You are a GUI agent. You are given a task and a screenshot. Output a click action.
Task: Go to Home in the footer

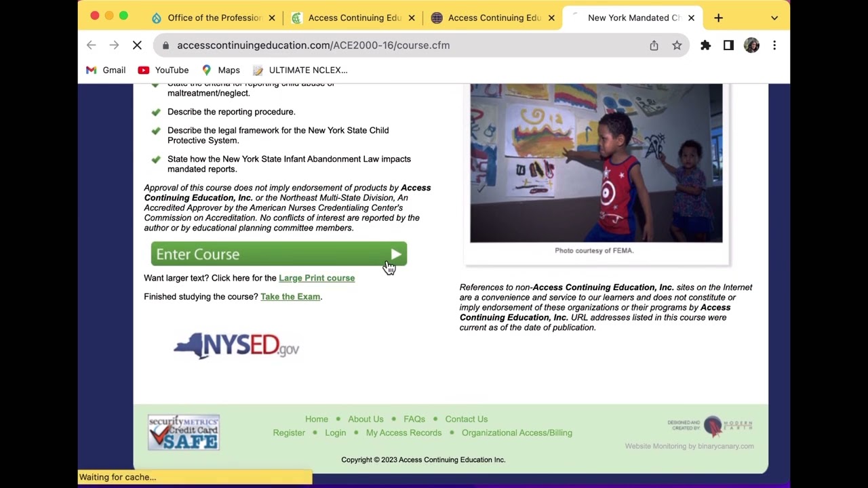pyautogui.click(x=317, y=419)
